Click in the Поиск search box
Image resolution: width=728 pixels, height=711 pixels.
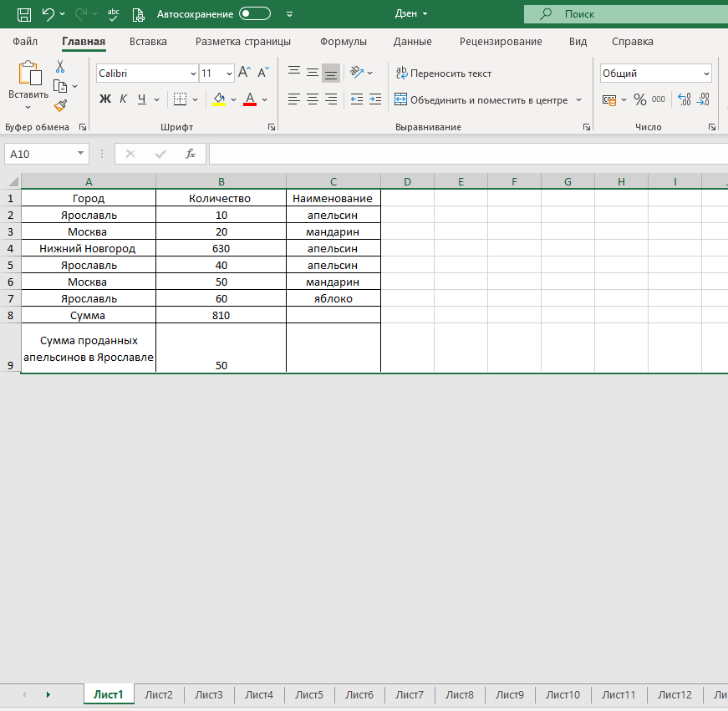(x=626, y=14)
